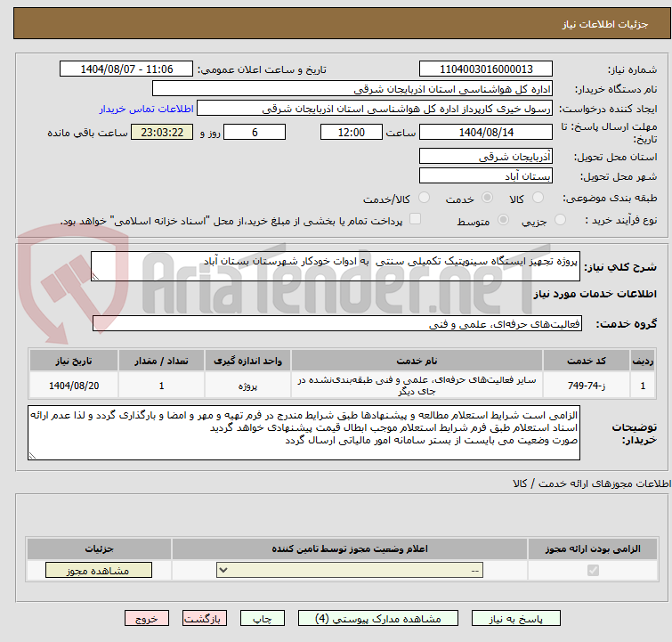Click the request creator رسول خیری field
This screenshot has width=672, height=642.
pyautogui.click(x=375, y=109)
